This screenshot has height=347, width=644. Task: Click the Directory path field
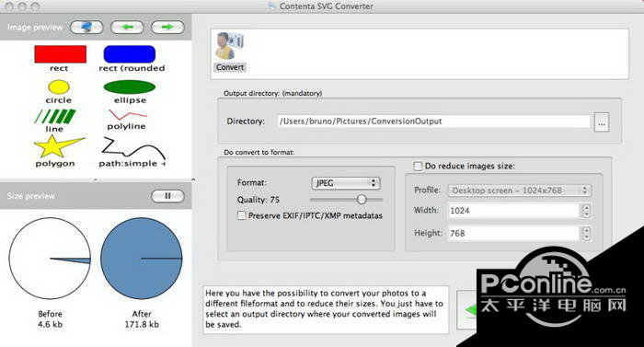pos(433,121)
